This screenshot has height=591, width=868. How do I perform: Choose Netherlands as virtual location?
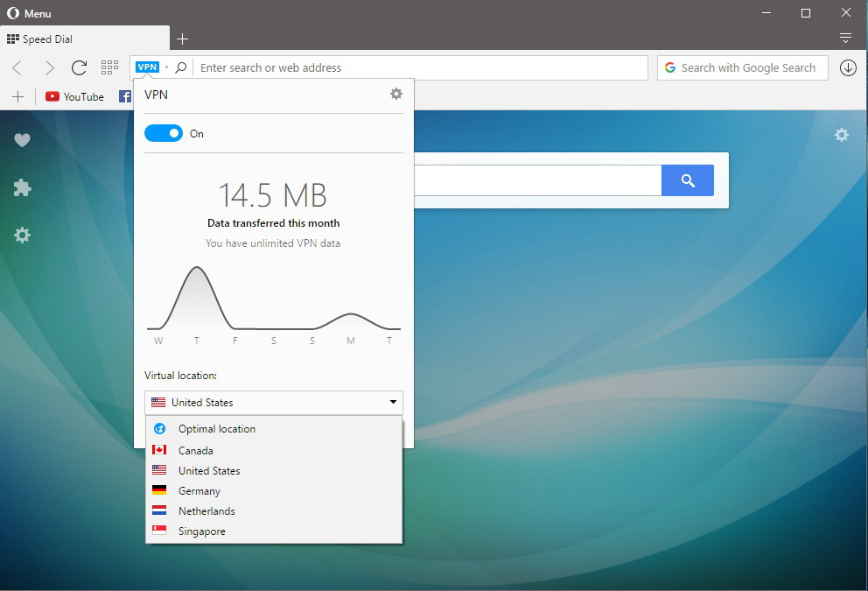point(274,510)
